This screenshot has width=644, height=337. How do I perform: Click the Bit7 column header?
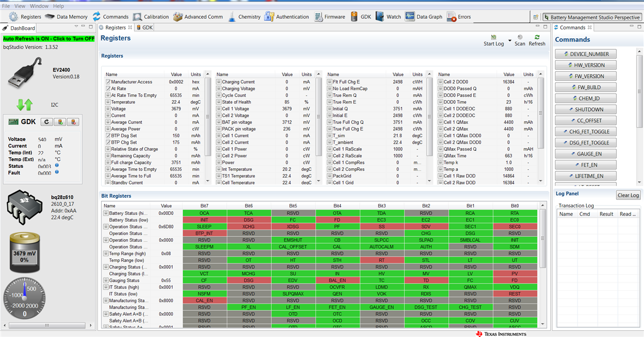pyautogui.click(x=204, y=206)
